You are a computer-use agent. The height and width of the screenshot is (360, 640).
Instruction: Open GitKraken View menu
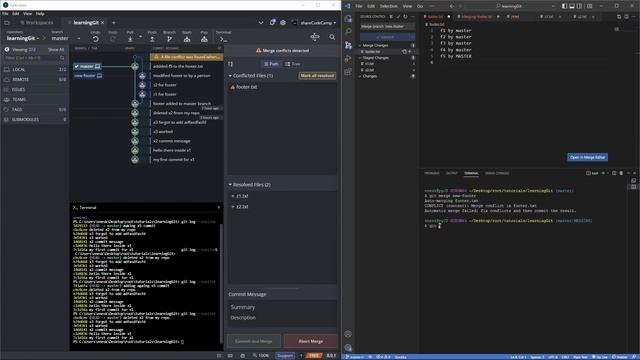click(27, 13)
